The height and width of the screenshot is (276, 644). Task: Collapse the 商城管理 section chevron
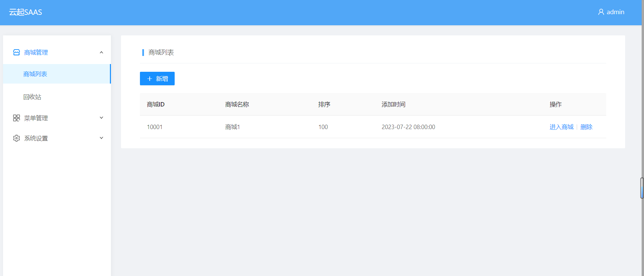(x=101, y=52)
